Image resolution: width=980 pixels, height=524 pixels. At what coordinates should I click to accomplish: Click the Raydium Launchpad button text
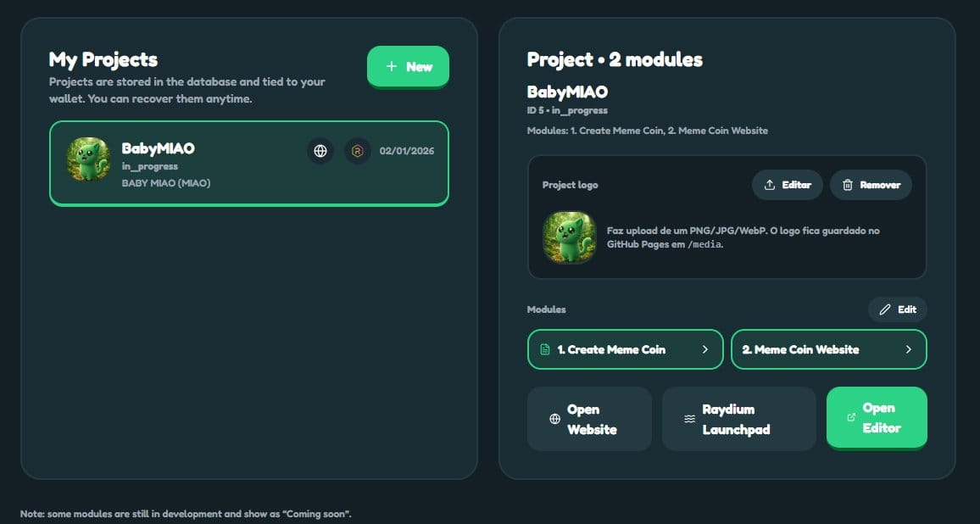pyautogui.click(x=735, y=419)
